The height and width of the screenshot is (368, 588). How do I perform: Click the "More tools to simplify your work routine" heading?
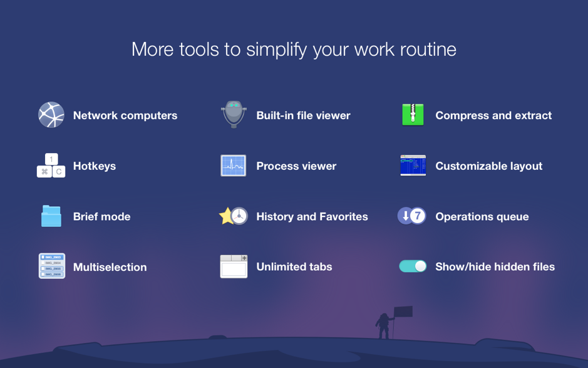[x=294, y=50]
